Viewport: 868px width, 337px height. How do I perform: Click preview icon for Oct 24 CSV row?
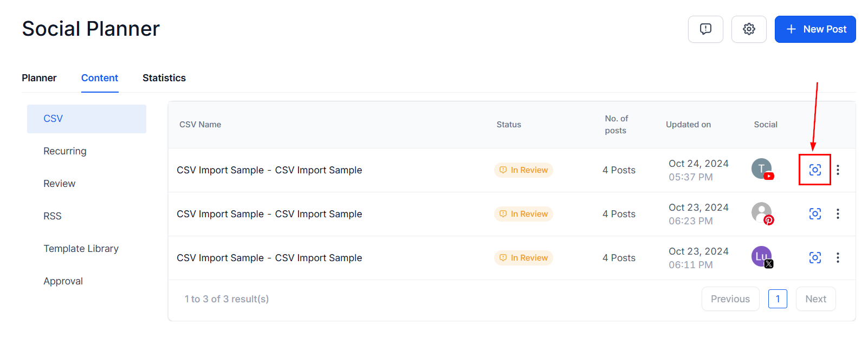coord(815,170)
